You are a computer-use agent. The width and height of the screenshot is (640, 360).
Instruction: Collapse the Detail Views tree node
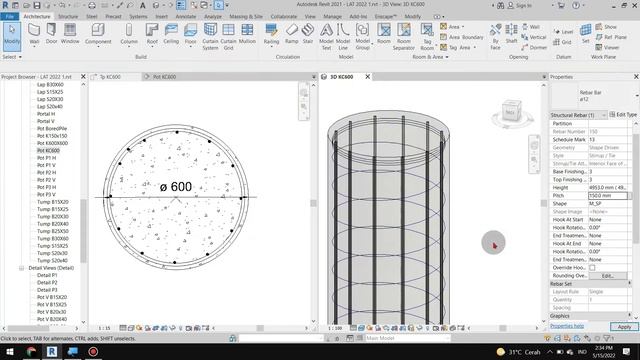pos(21,268)
